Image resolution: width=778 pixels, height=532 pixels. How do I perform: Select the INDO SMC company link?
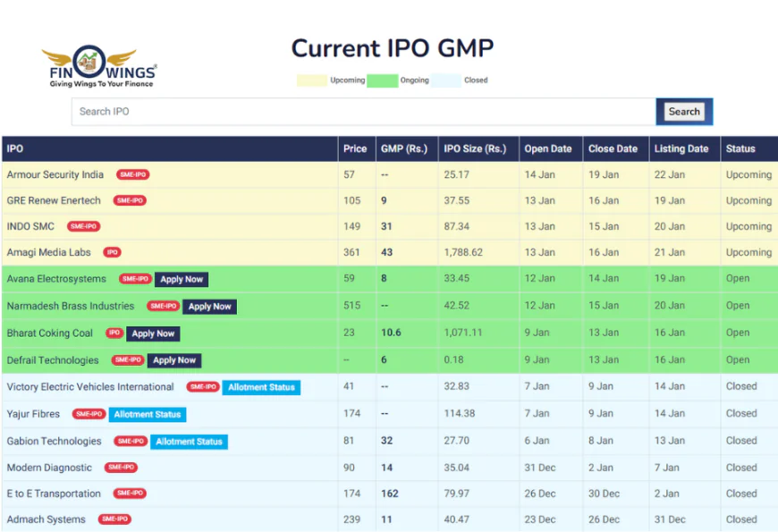[x=30, y=227]
